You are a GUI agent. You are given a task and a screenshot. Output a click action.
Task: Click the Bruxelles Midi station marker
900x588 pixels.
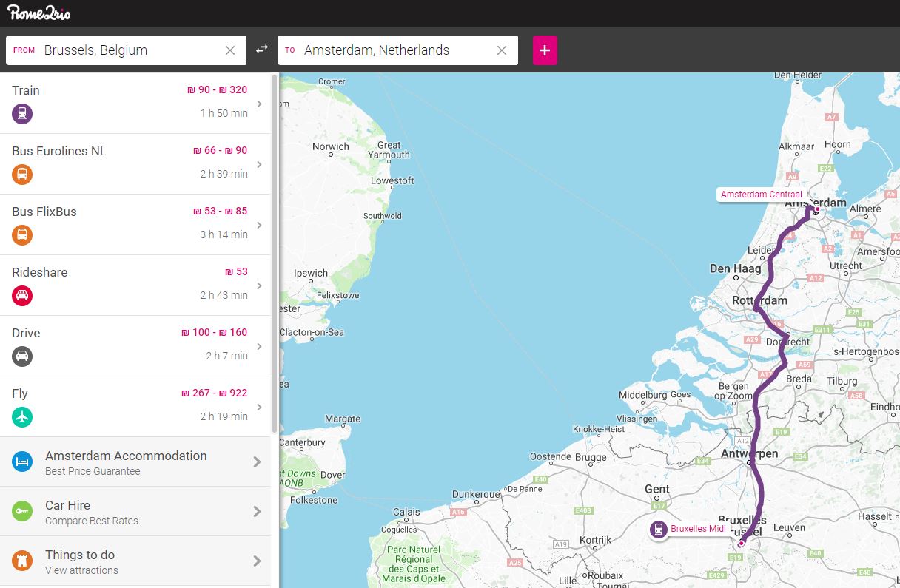coord(658,529)
